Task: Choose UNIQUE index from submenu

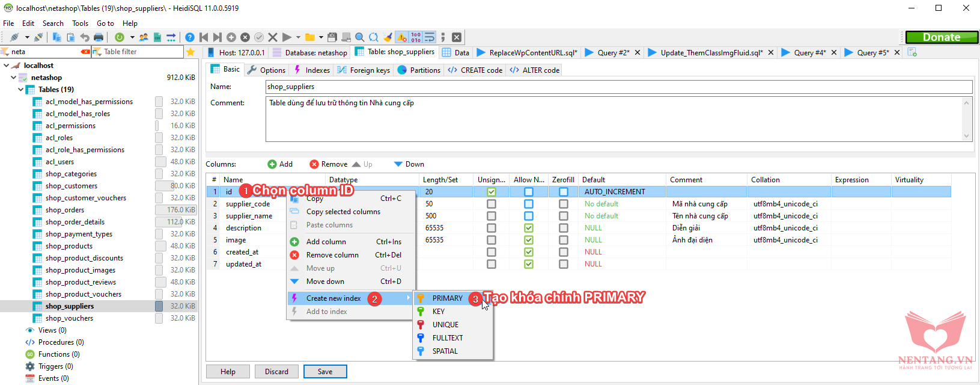Action: point(445,325)
